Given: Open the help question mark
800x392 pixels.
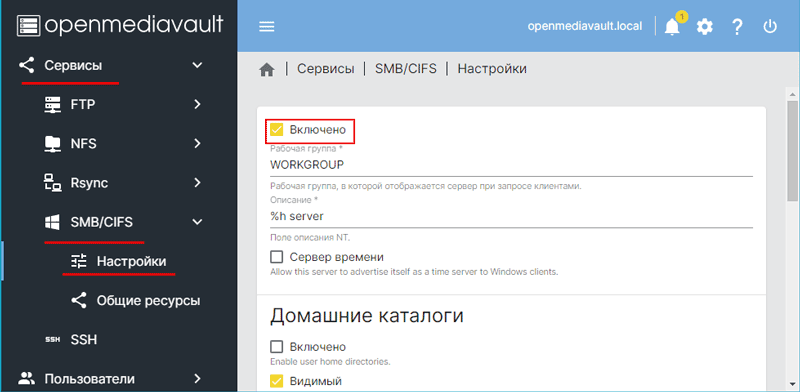Looking at the screenshot, I should (737, 27).
